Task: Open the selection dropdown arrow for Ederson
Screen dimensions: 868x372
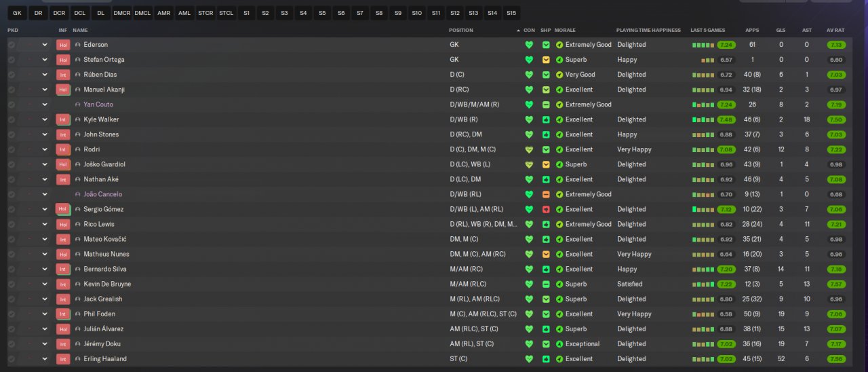Action: [45, 45]
